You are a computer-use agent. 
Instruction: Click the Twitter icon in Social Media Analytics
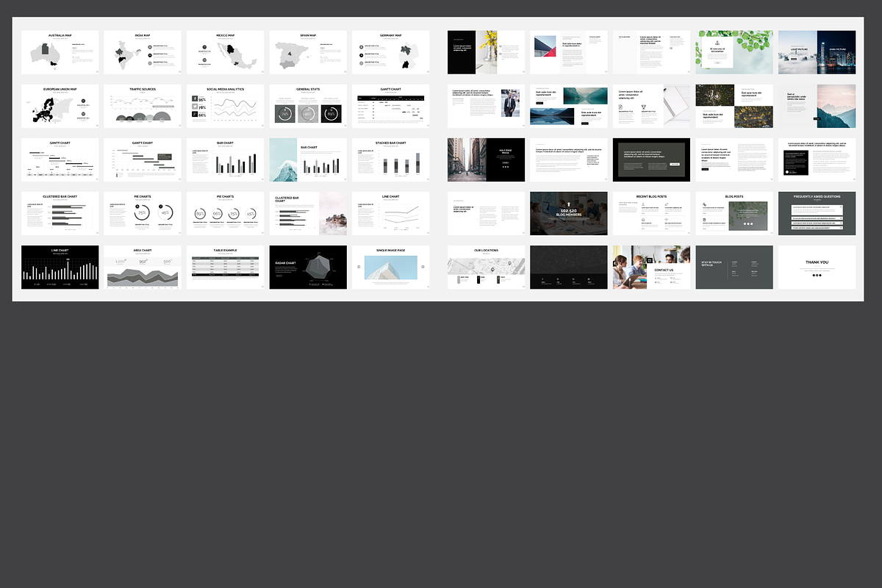[195, 107]
